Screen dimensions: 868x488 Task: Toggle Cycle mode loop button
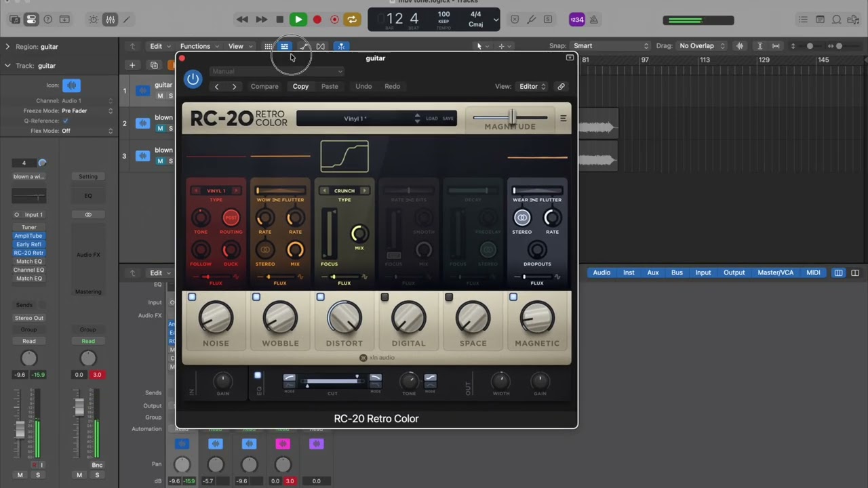click(352, 20)
